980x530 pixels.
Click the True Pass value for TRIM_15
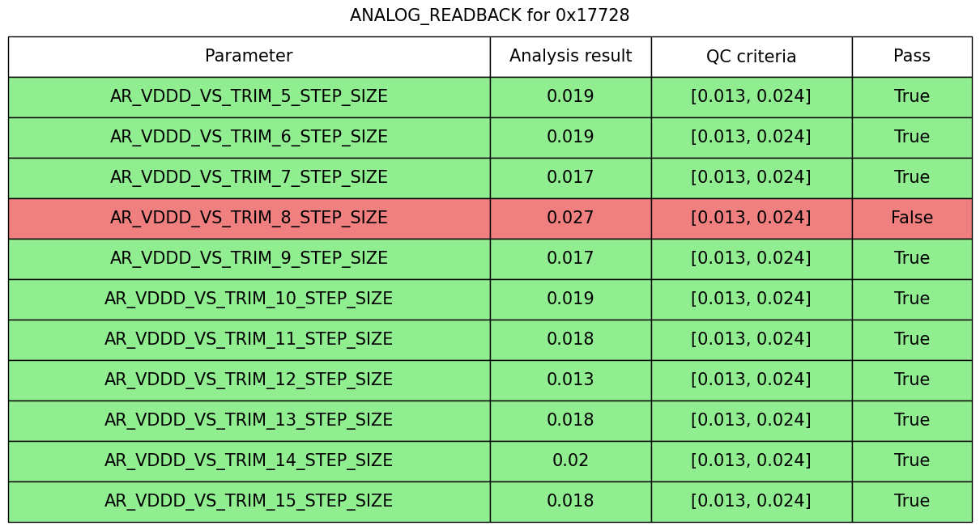click(x=911, y=502)
